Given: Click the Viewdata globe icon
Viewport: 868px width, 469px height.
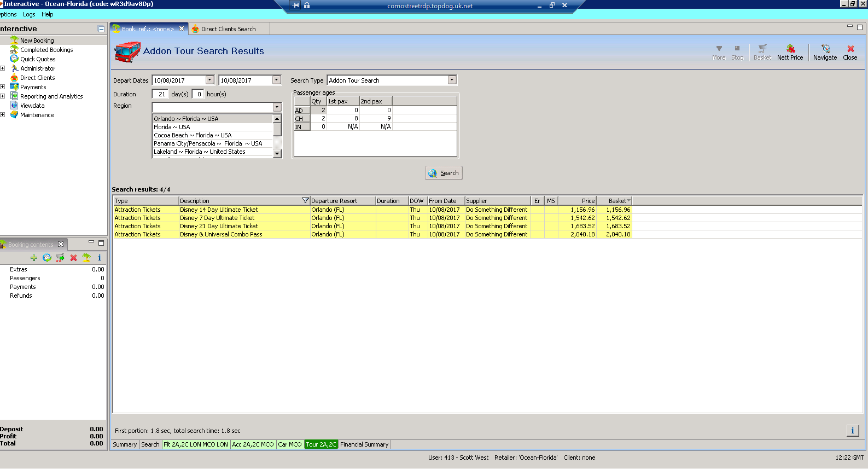Looking at the screenshot, I should pos(14,105).
